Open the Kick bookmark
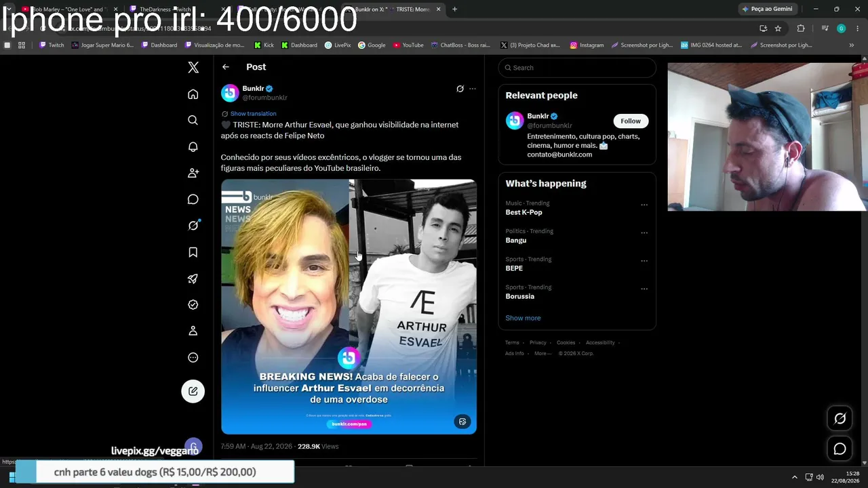868x488 pixels. pyautogui.click(x=264, y=45)
